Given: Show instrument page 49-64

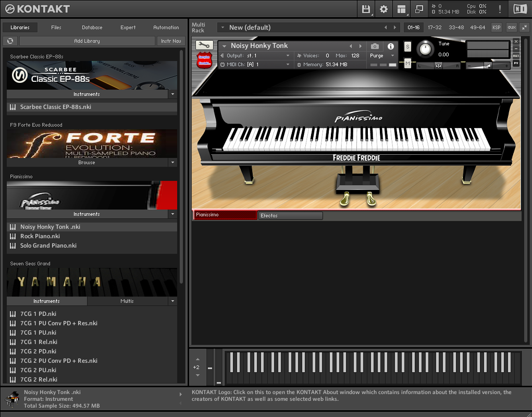Looking at the screenshot, I should tap(478, 28).
